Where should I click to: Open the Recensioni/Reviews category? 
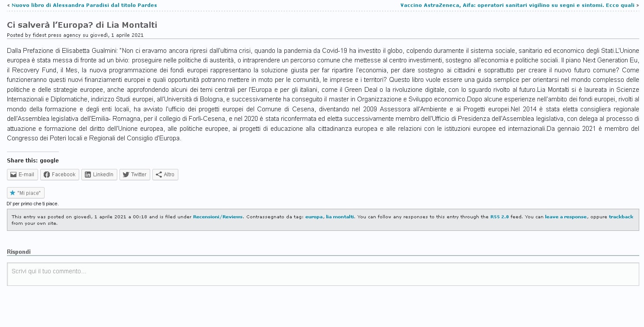[218, 217]
